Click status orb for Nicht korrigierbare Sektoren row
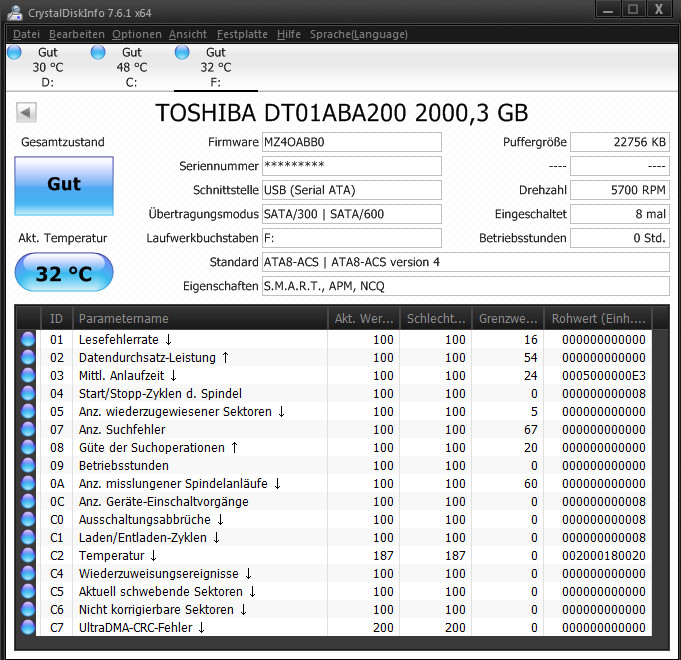Image resolution: width=681 pixels, height=660 pixels. 28,610
